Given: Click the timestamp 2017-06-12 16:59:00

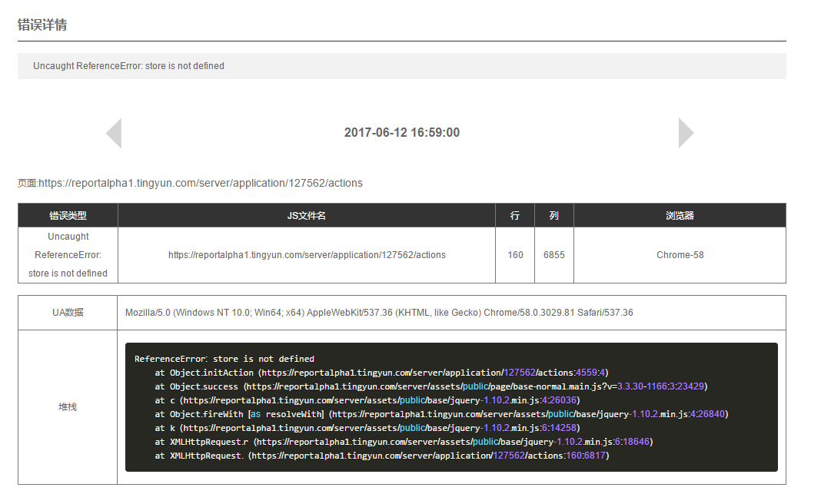Looking at the screenshot, I should (401, 132).
